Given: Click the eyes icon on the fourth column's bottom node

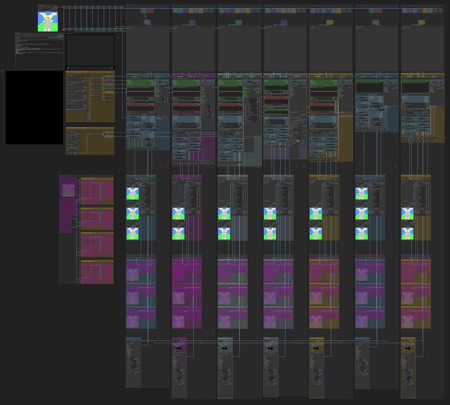Looking at the screenshot, I should tap(270, 348).
